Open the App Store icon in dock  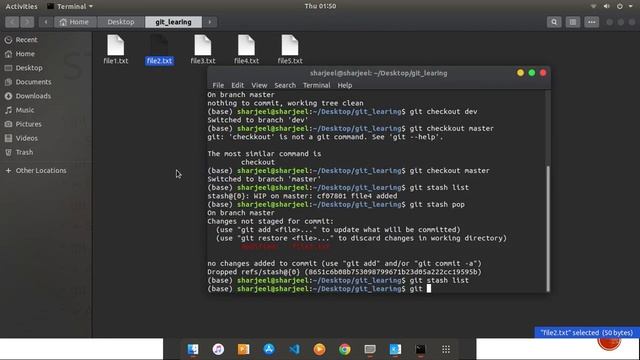click(x=269, y=349)
